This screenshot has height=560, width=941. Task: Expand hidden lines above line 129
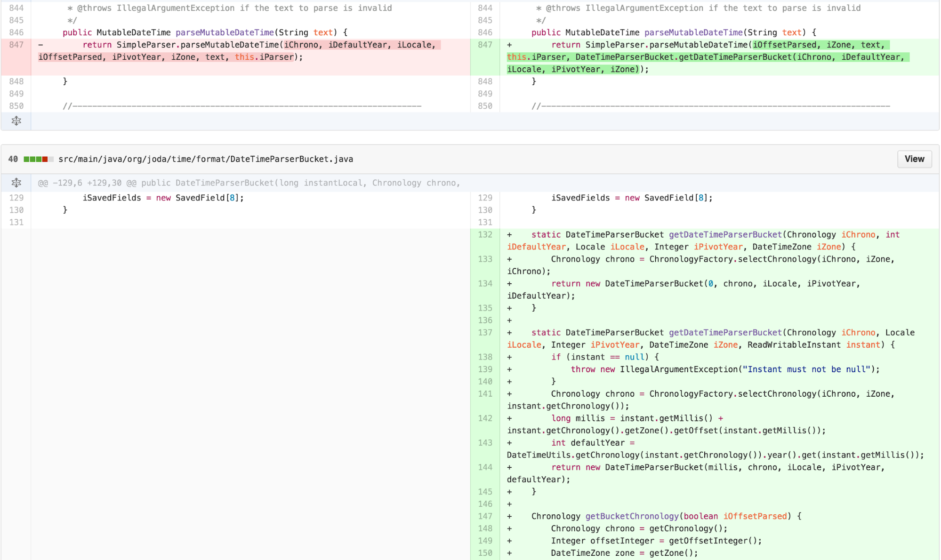16,183
